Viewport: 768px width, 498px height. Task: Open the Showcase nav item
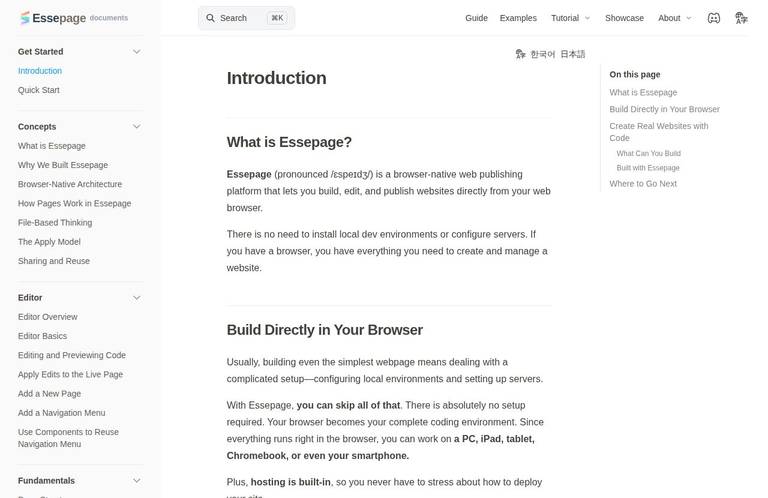tap(624, 18)
